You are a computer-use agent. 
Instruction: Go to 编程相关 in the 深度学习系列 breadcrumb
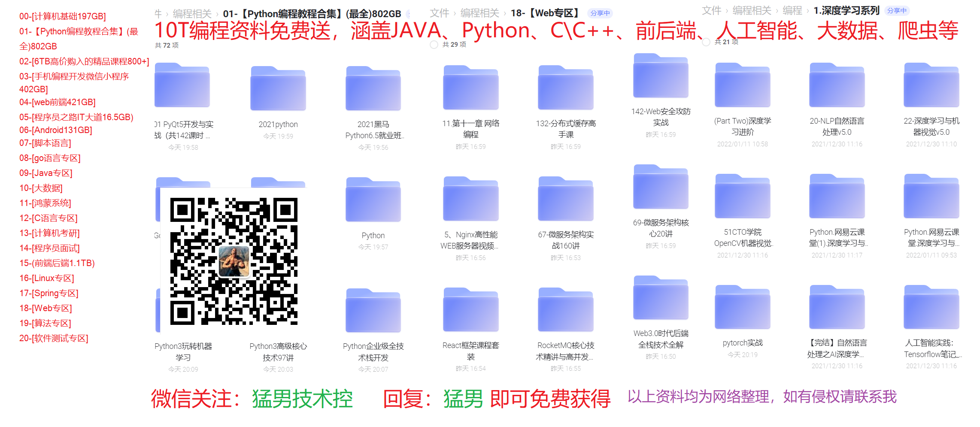pos(752,10)
